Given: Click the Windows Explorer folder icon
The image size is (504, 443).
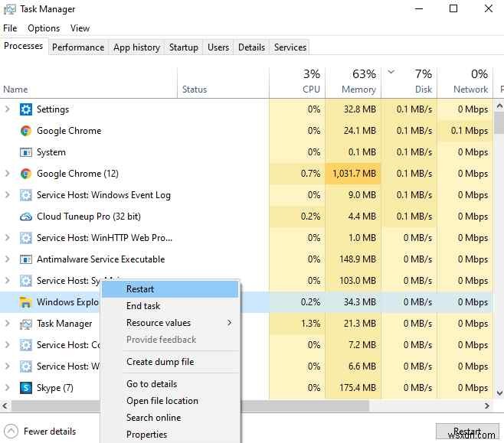Looking at the screenshot, I should 26,302.
